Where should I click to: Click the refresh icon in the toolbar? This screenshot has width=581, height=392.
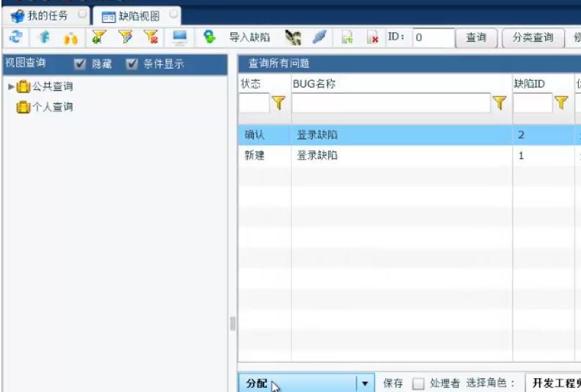pyautogui.click(x=15, y=37)
